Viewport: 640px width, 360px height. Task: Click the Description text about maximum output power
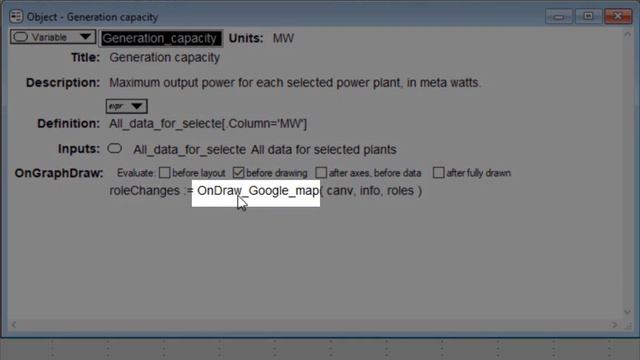(295, 83)
